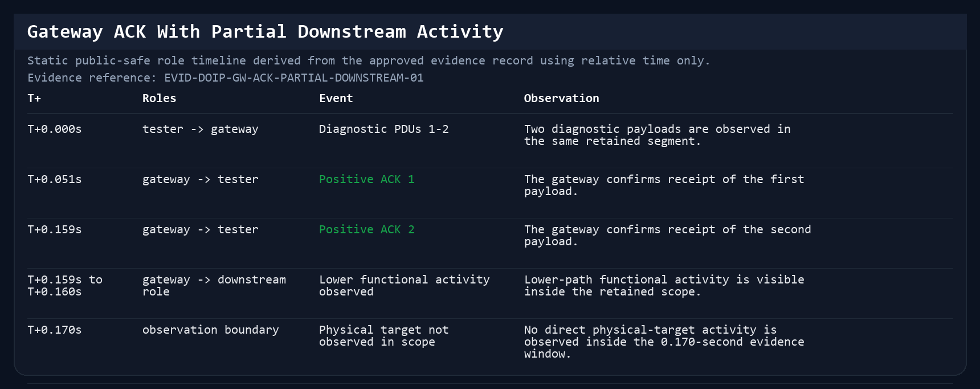Click Physical target not observed event
Screen dimensions: 980x389
[x=384, y=335]
